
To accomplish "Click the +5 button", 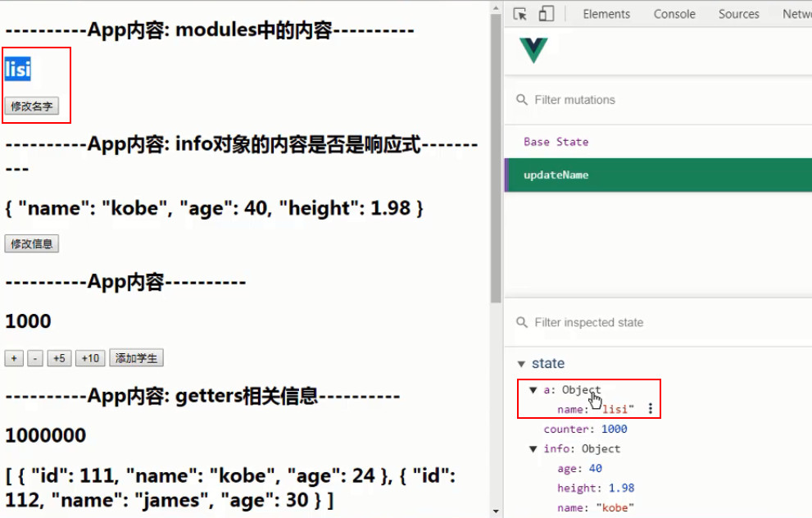I will click(59, 358).
